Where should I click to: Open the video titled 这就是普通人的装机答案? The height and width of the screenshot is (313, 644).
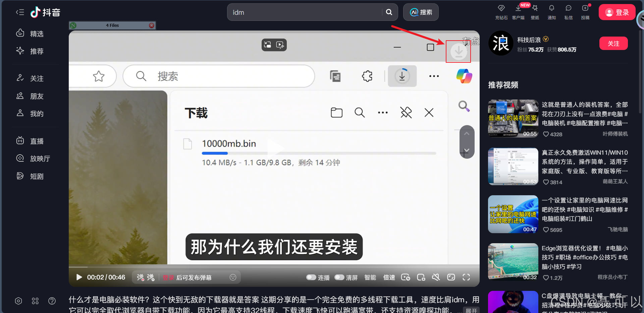585,114
